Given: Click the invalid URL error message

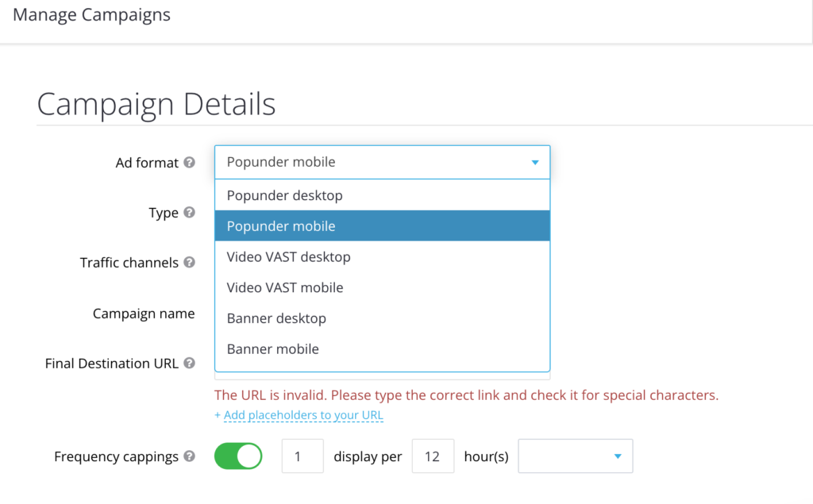Looking at the screenshot, I should coord(466,395).
